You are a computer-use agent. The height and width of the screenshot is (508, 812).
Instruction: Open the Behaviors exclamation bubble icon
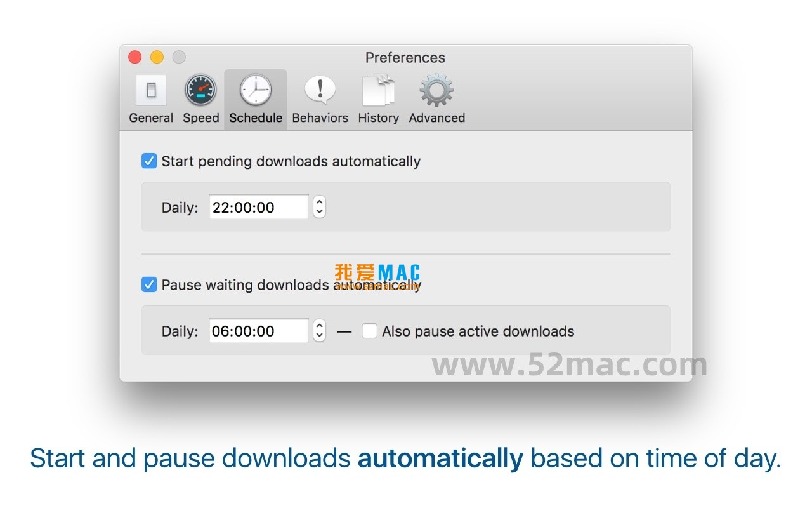click(320, 90)
